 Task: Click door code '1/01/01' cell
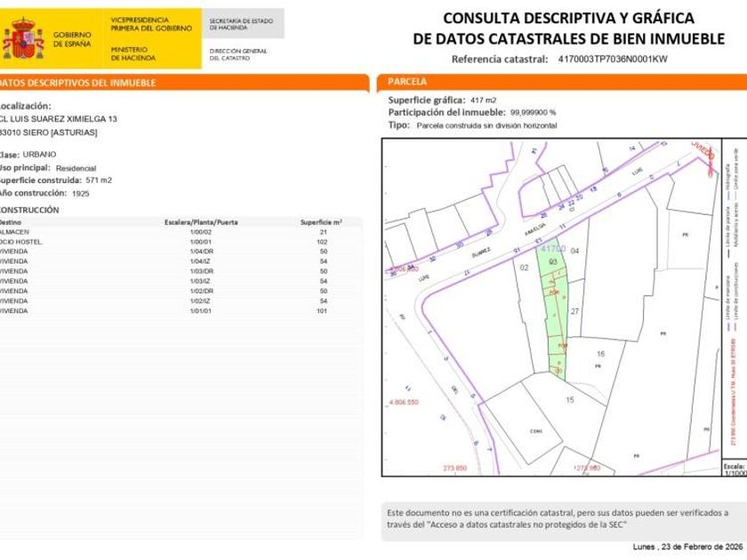(201, 311)
